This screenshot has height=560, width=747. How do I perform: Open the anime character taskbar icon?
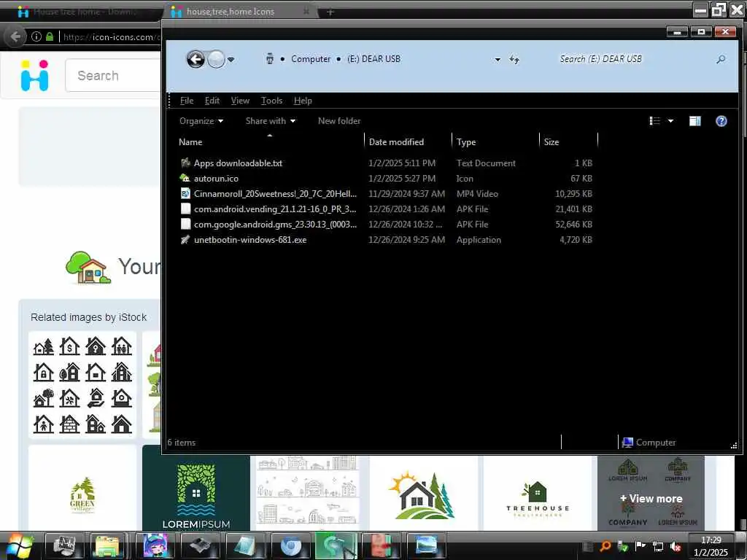click(155, 545)
